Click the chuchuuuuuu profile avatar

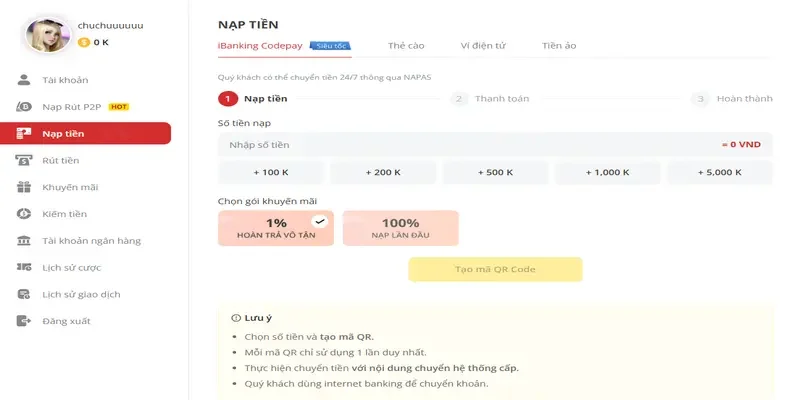[x=47, y=32]
